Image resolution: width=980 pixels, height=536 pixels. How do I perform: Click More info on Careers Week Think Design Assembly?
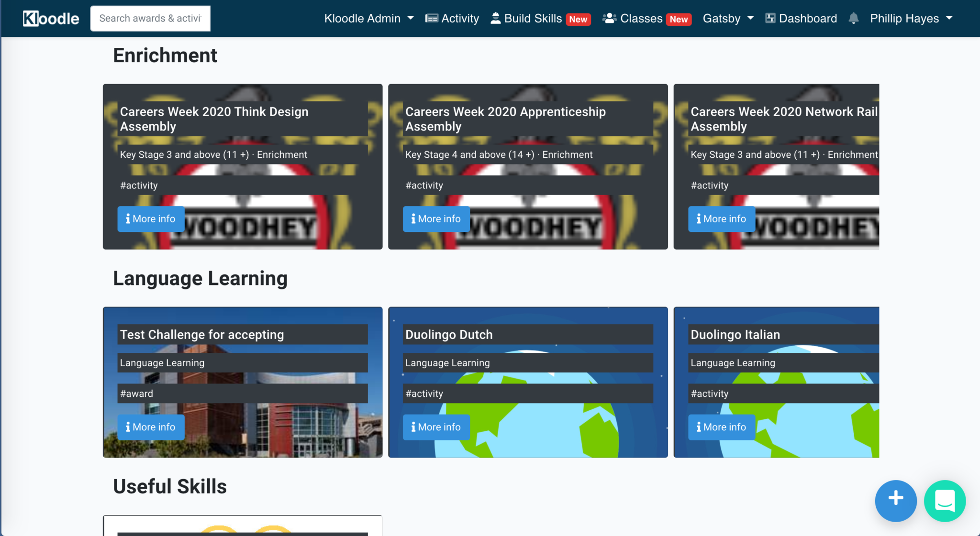151,219
